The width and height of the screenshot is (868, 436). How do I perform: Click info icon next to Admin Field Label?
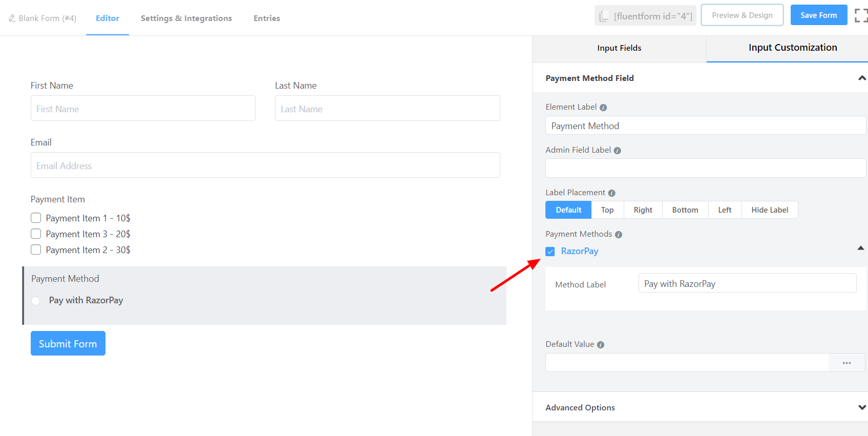coord(617,151)
